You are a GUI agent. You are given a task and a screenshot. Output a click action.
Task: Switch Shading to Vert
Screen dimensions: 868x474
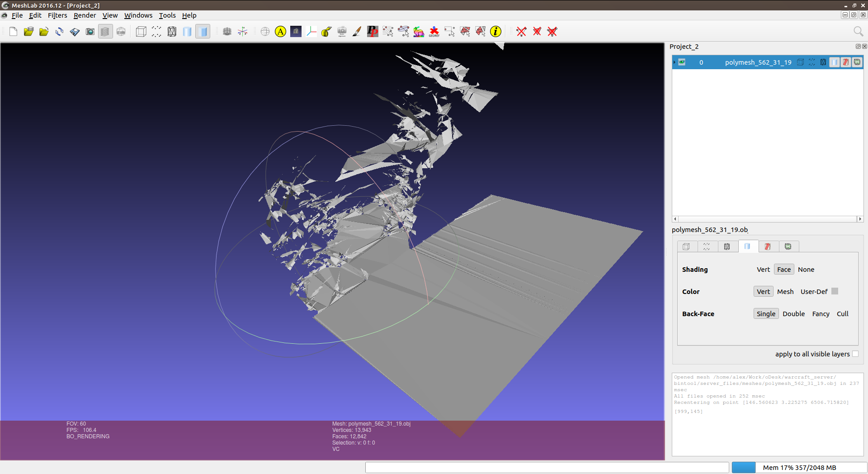(763, 269)
